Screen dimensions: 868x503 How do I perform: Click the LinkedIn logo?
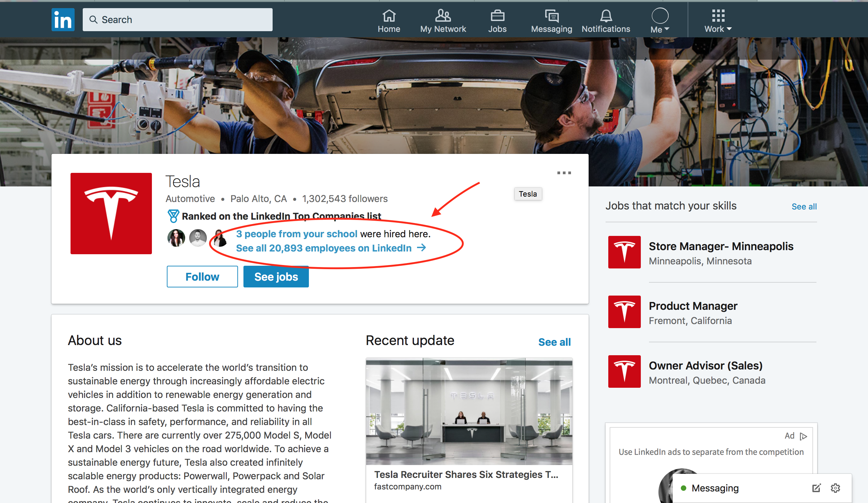tap(63, 20)
